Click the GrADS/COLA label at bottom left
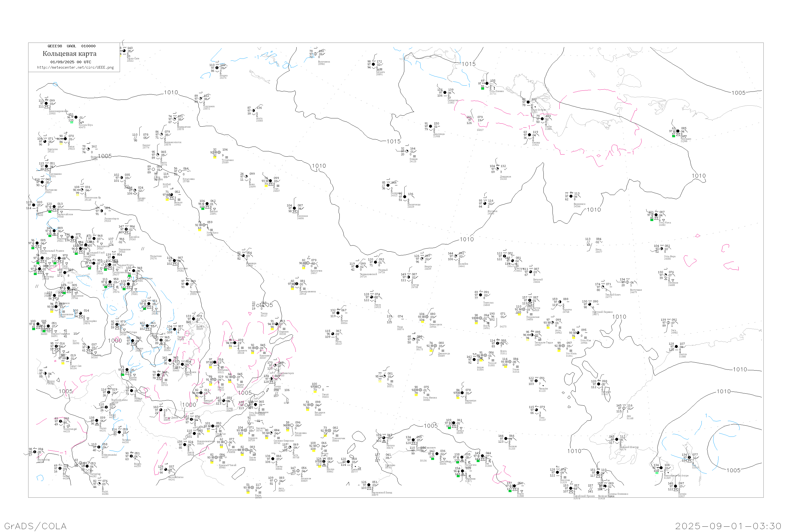Image resolution: width=798 pixels, height=532 pixels. coord(35,526)
